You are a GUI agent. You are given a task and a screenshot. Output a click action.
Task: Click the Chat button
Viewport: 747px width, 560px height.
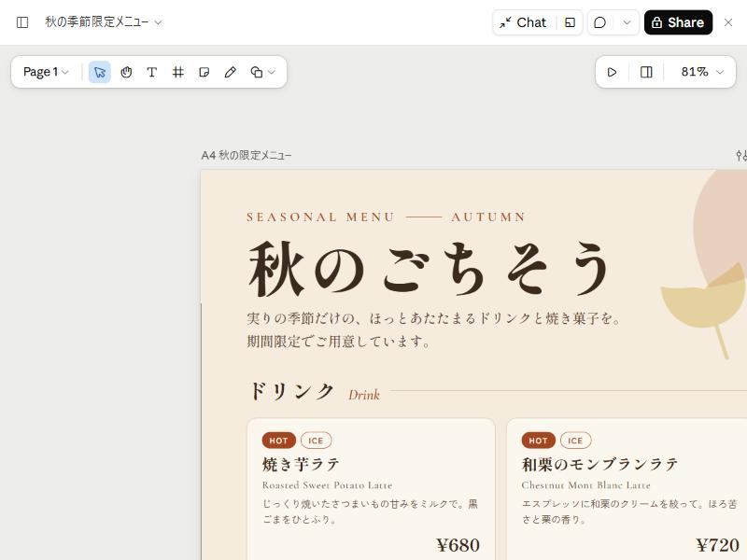523,22
